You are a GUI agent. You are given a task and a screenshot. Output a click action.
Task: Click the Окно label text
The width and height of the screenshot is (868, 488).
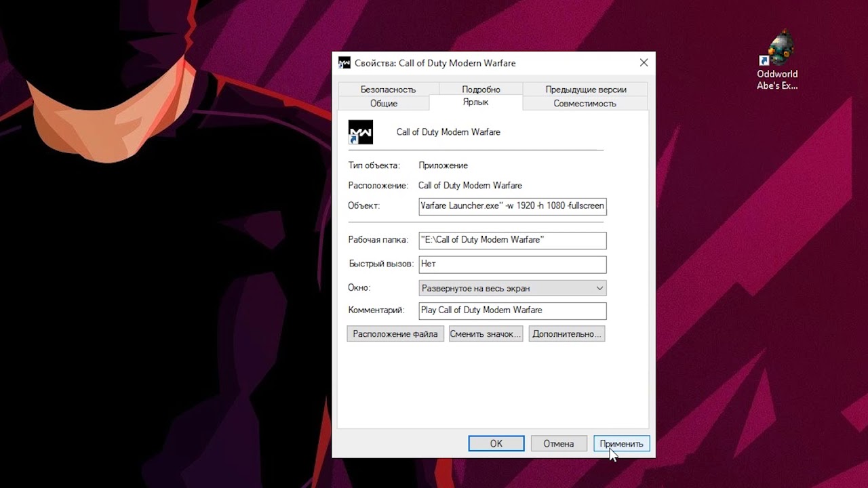click(359, 287)
